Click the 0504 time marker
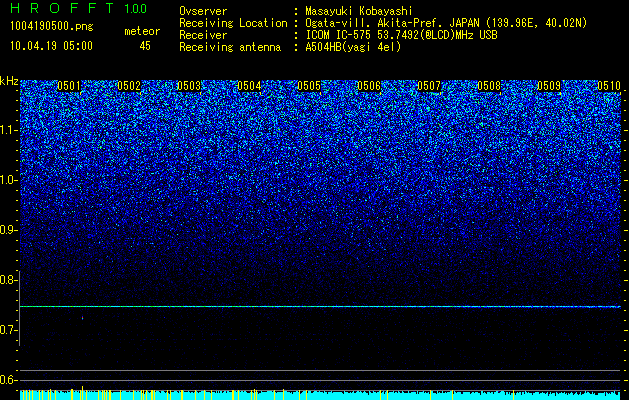Image resolution: width=629 pixels, height=400 pixels. (x=249, y=86)
